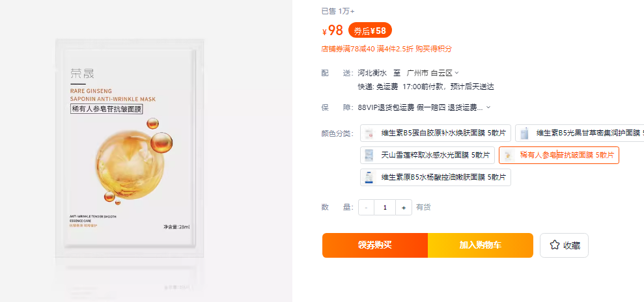
Task: Click the 购买得积分 link
Action: click(x=434, y=49)
